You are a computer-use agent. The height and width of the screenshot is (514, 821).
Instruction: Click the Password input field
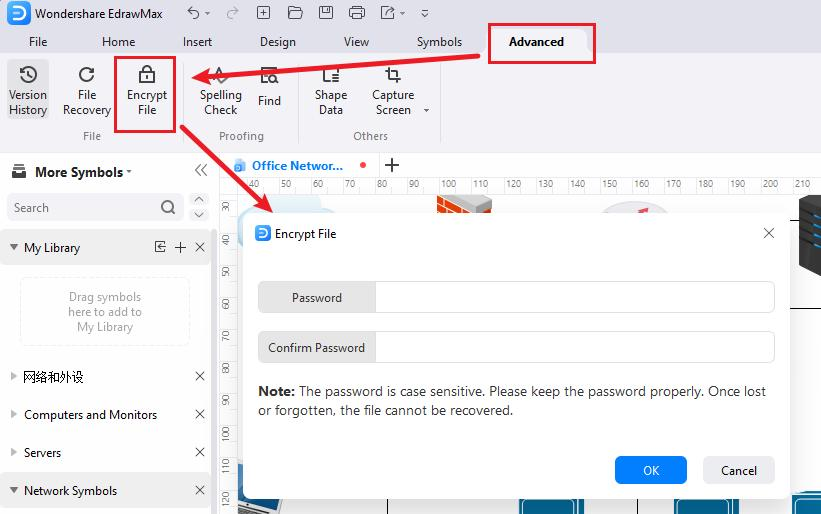tap(574, 297)
